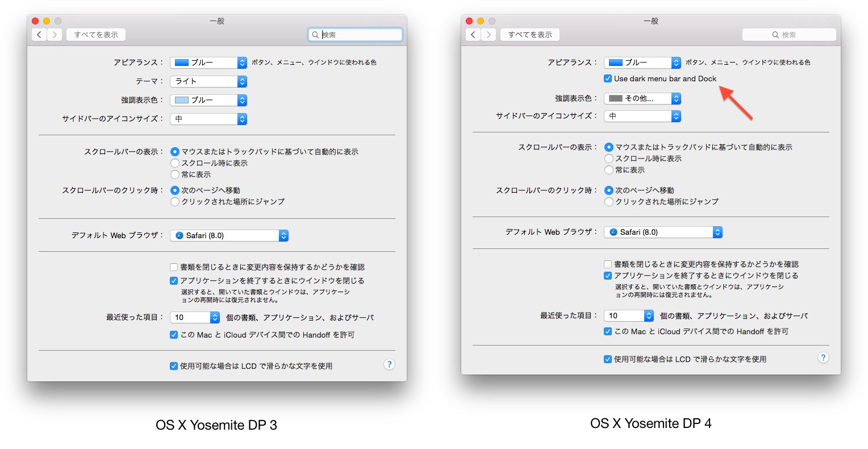
Task: Close the DP 3 General preferences window
Action: (35, 21)
